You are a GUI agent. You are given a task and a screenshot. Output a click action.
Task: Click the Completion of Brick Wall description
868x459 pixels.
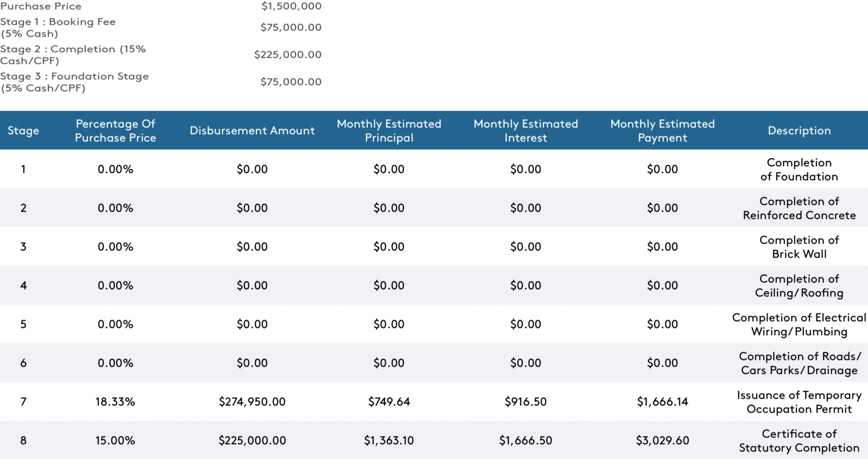point(799,247)
